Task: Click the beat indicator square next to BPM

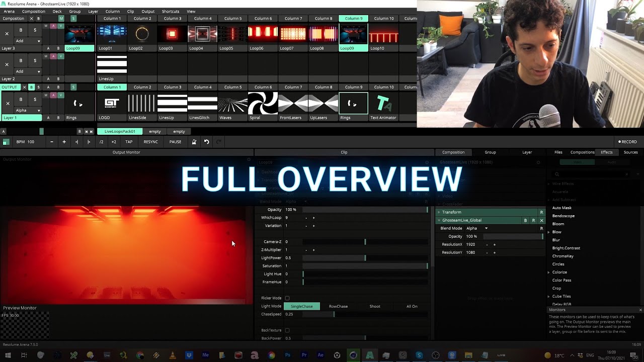Action: [x=6, y=142]
